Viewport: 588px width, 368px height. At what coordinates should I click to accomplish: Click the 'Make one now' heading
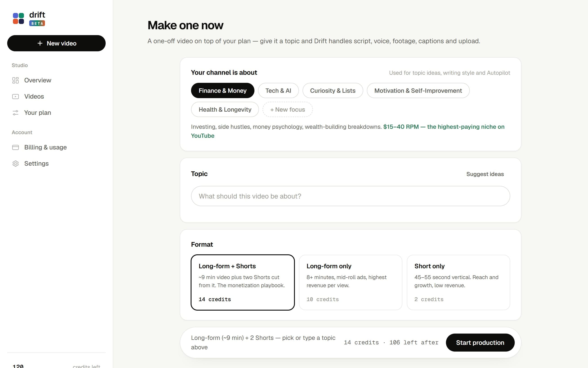(185, 25)
